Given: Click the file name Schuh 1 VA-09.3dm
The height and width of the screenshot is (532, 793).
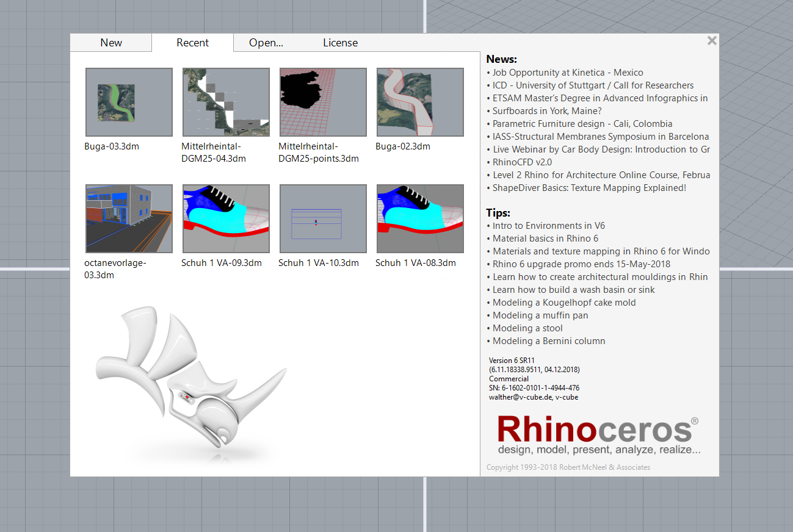Looking at the screenshot, I should point(222,263).
